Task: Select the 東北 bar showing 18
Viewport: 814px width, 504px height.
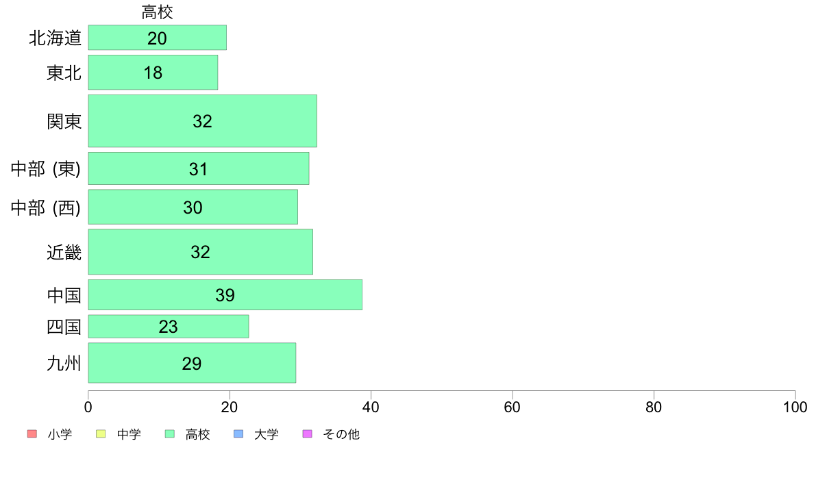Action: coord(153,72)
